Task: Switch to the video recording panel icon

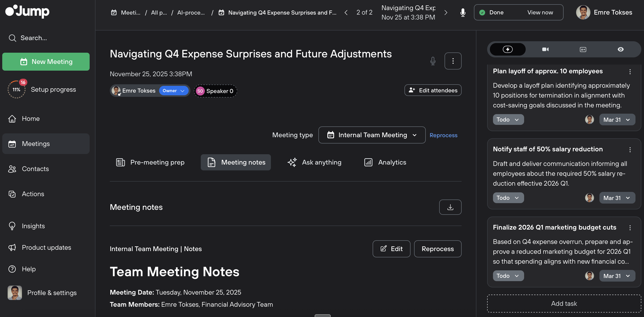Action: 545,49
